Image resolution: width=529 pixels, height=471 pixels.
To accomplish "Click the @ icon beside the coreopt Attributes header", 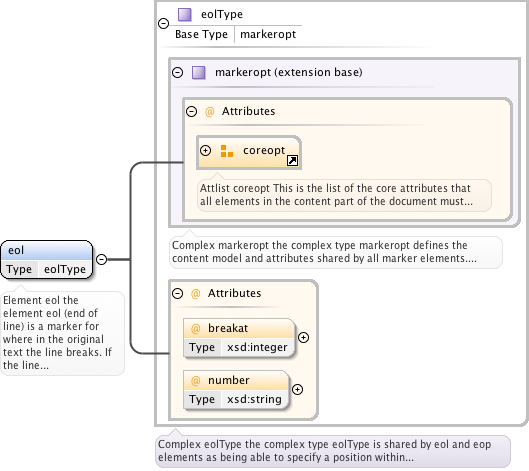I will tap(210, 111).
